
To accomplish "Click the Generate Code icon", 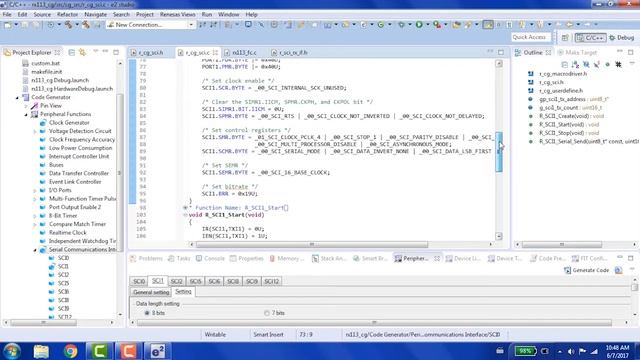I will pyautogui.click(x=567, y=270).
